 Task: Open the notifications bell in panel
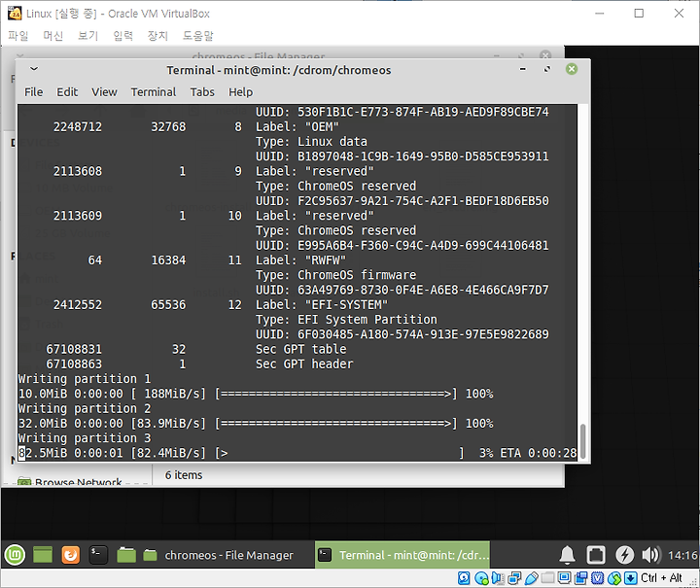tap(567, 555)
